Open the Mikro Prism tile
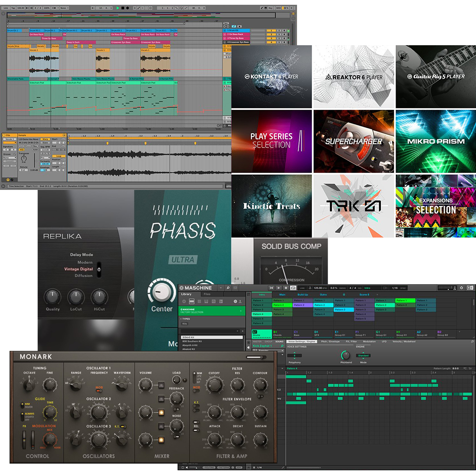The image size is (476, 476). [436, 141]
